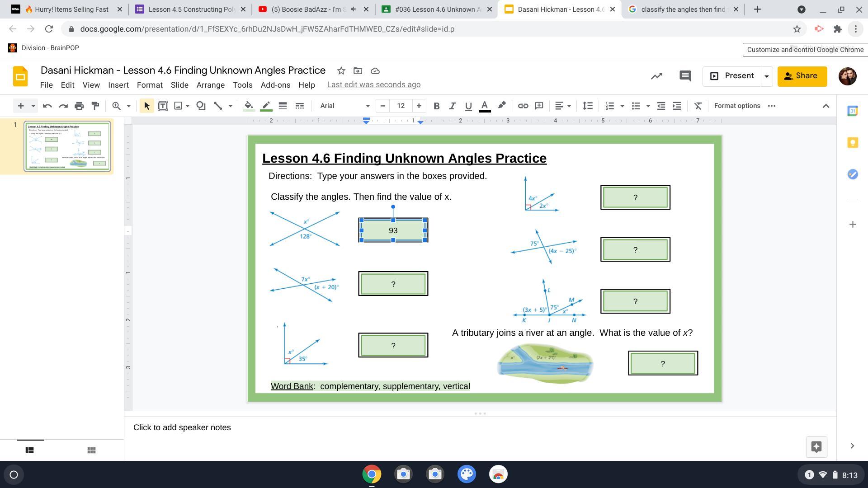Viewport: 868px width, 488px height.
Task: Toggle bold formatting
Action: click(436, 106)
